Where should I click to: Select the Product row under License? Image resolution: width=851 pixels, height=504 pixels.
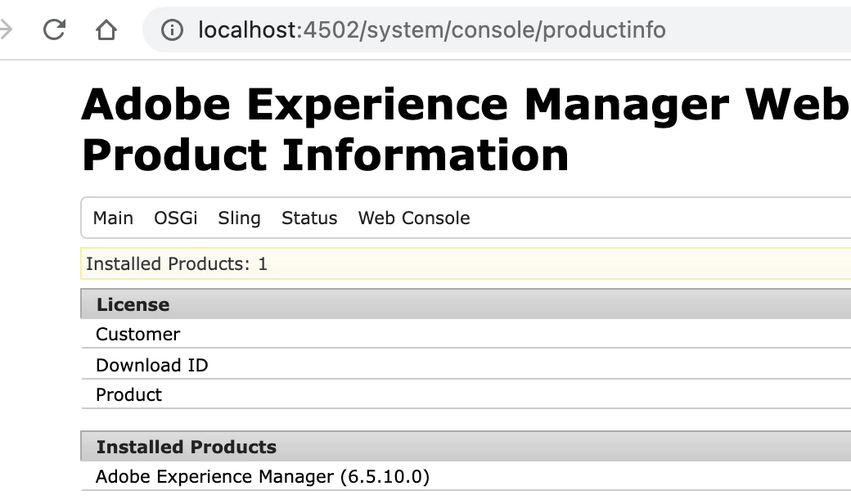pyautogui.click(x=129, y=394)
